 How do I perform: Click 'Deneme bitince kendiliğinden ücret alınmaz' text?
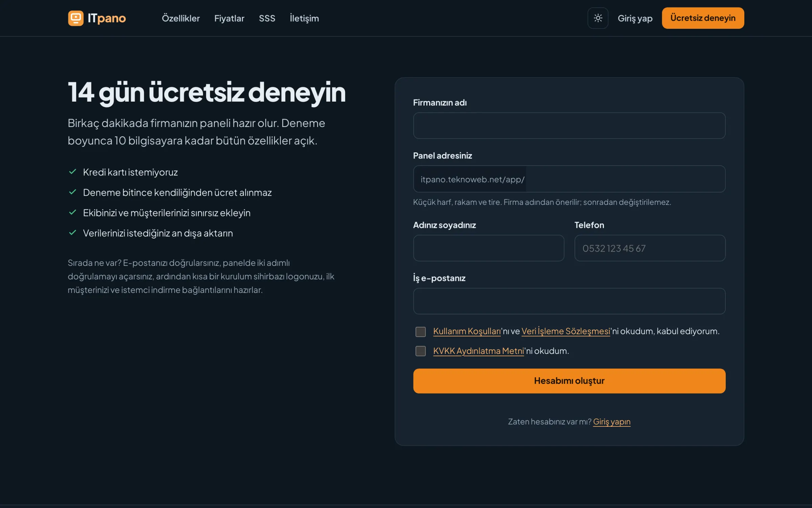click(x=177, y=193)
